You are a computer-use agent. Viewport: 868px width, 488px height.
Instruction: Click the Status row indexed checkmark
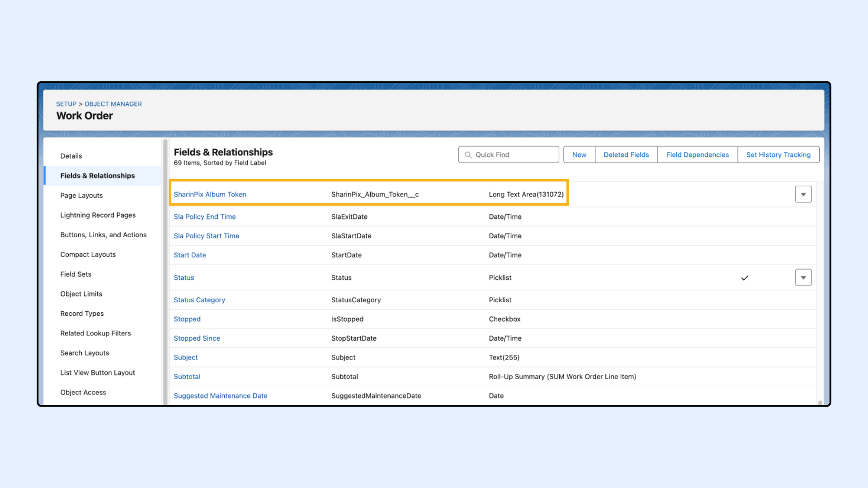(x=745, y=278)
